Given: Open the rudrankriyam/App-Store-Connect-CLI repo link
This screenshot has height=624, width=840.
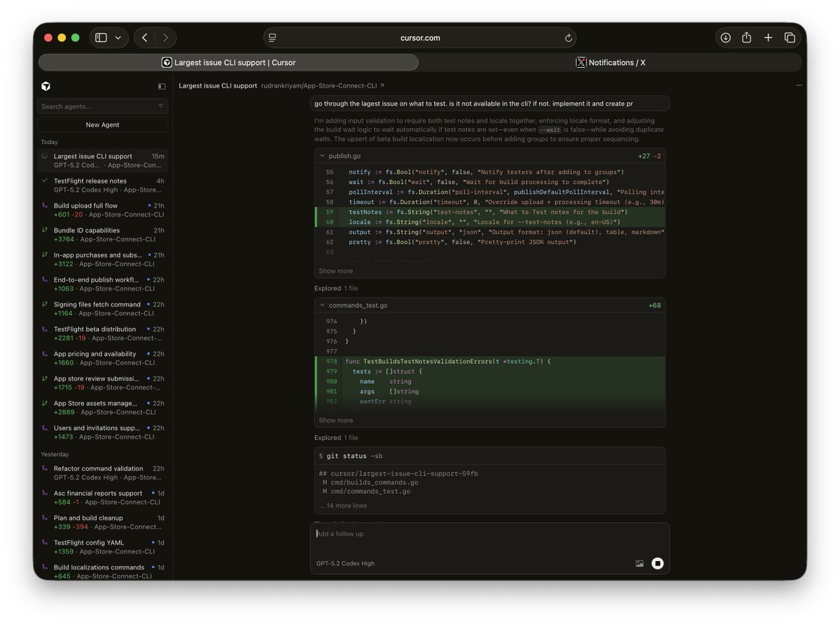Looking at the screenshot, I should tap(318, 86).
